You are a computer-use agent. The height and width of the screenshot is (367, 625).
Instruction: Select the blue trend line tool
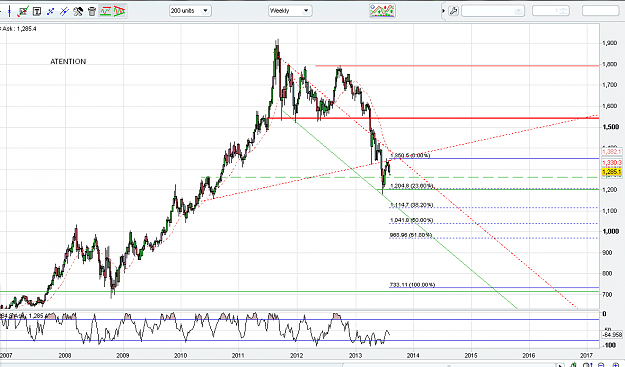tap(64, 11)
